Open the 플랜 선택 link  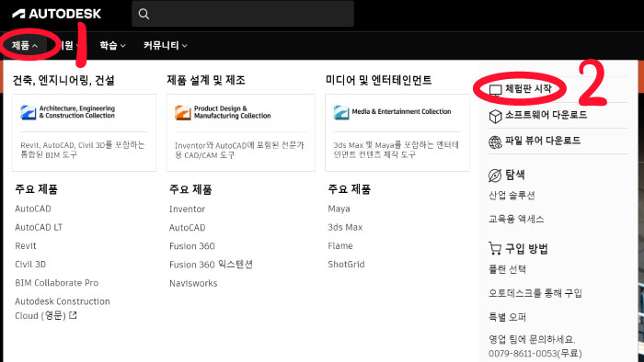507,269
